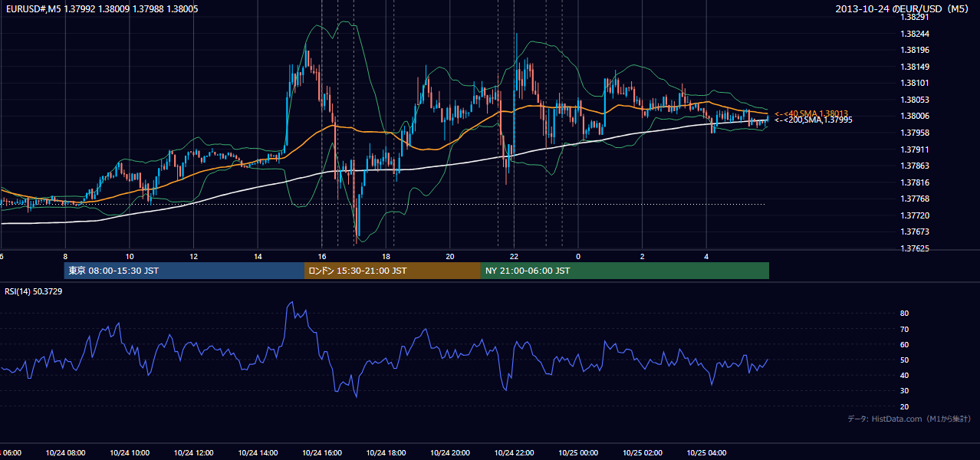Click hour label 4 under the price chart

[706, 256]
